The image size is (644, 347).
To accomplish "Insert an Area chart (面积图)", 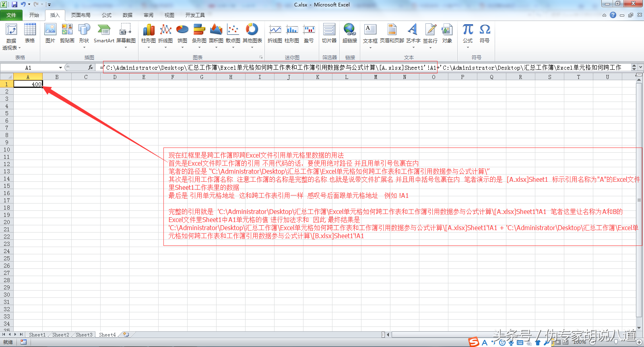I will coord(216,35).
